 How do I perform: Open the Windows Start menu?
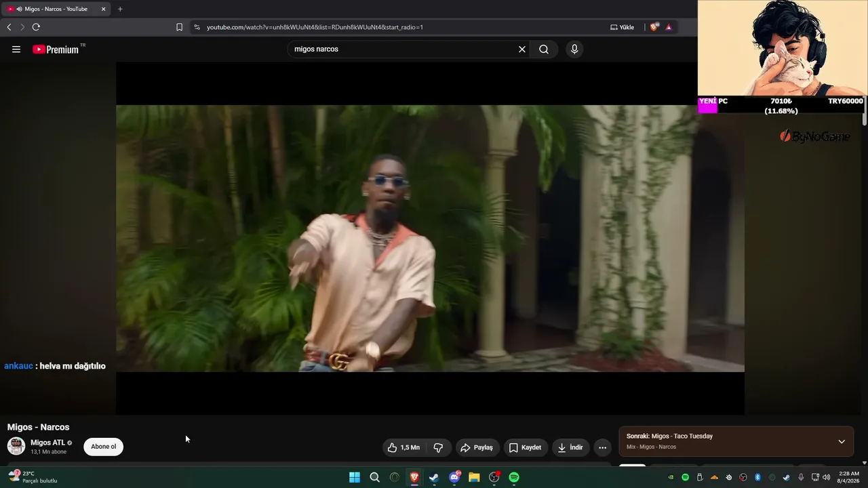tap(355, 477)
